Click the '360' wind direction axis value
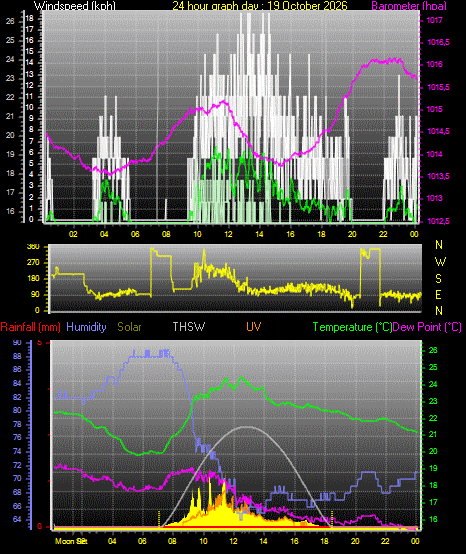The height and width of the screenshot is (554, 466). [x=34, y=247]
